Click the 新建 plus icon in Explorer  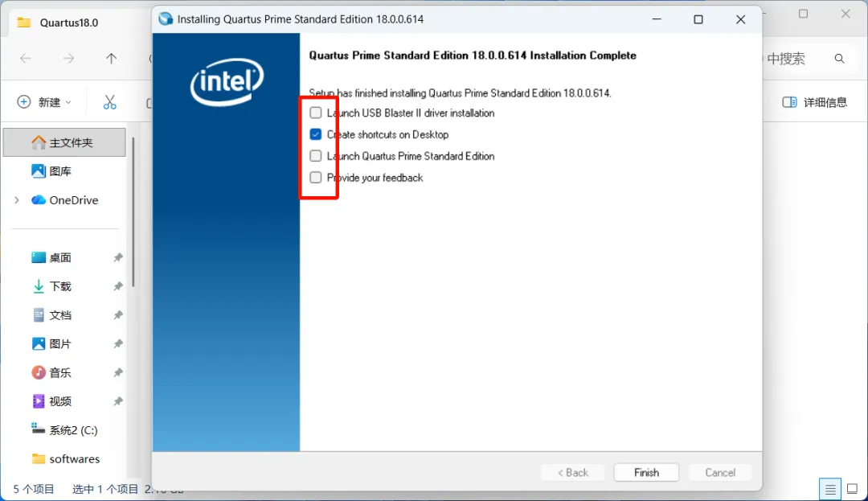pos(24,102)
